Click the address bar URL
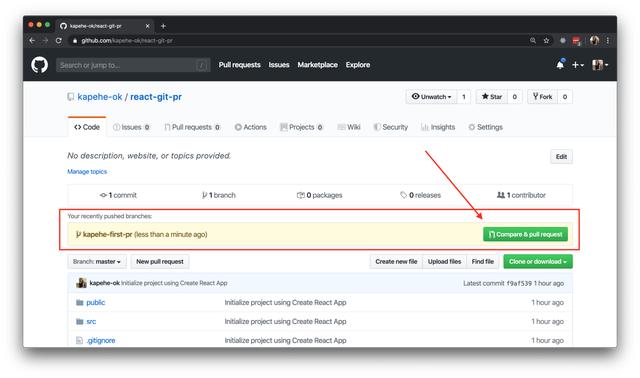The height and width of the screenshot is (378, 640). 127,40
